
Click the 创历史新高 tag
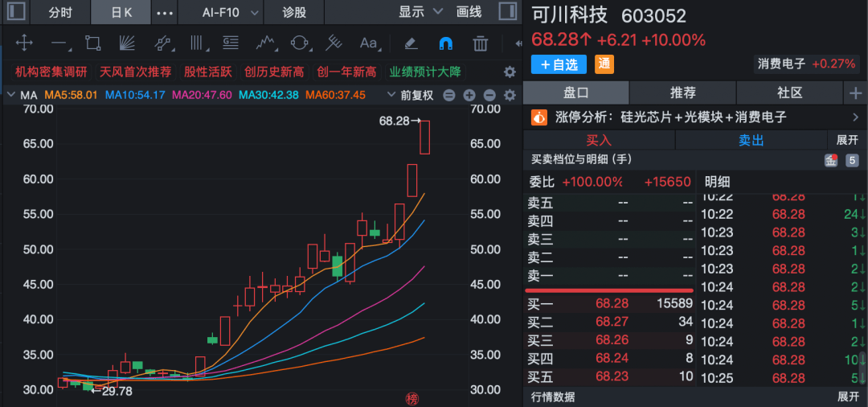point(274,72)
